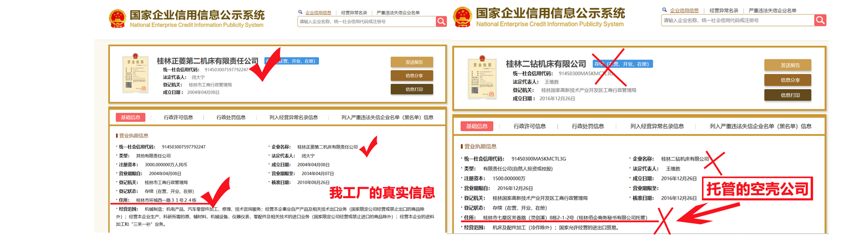Viewport: 868px width, 239px height.
Task: Click credit code 914503007597792247 in left header card
Action: [x=226, y=70]
